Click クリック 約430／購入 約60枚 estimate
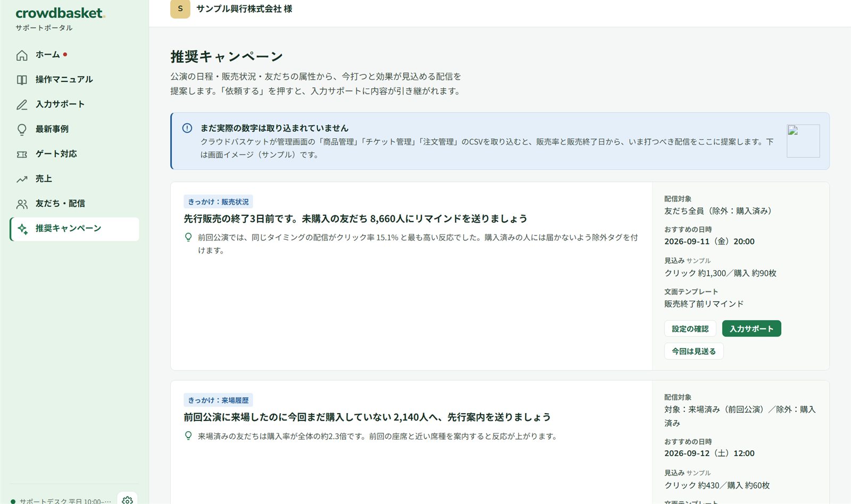The image size is (851, 504). pyautogui.click(x=717, y=485)
